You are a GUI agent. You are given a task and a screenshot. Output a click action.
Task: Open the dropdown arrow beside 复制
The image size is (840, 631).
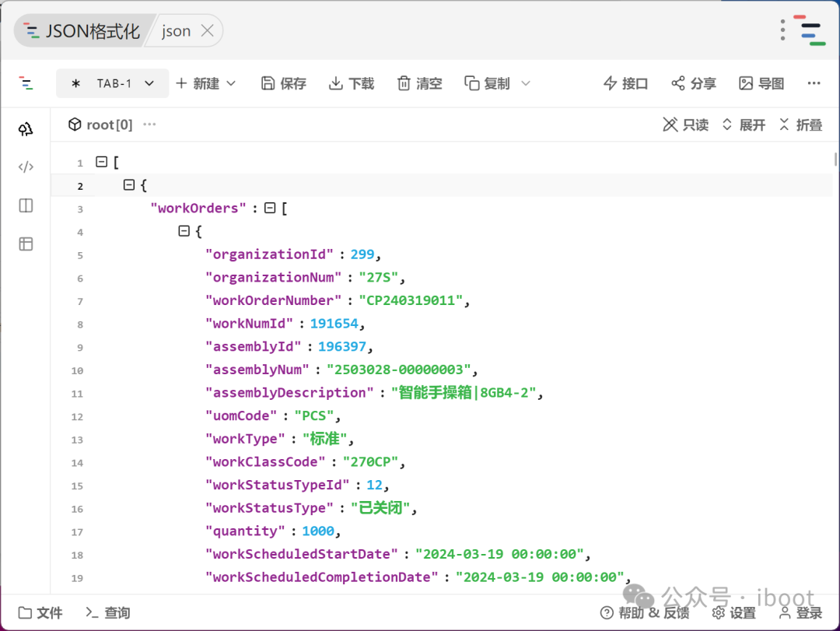pos(526,83)
